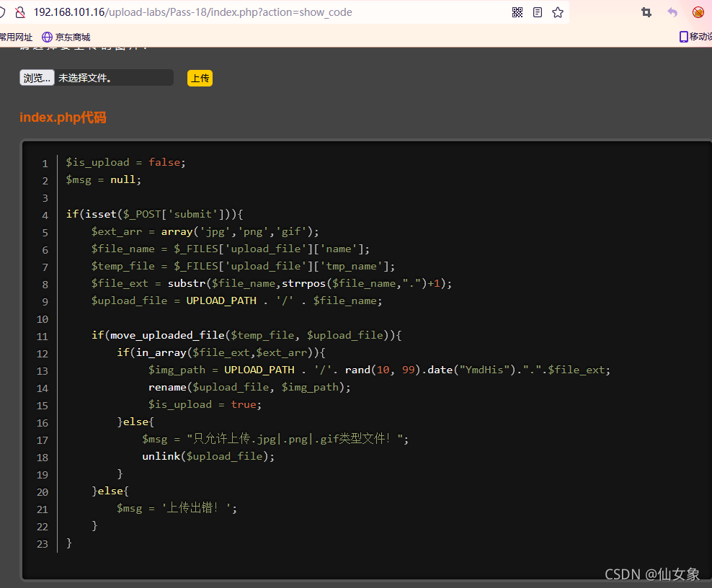The height and width of the screenshot is (588, 712).
Task: Click the 浏览... file browse button
Action: tap(37, 77)
